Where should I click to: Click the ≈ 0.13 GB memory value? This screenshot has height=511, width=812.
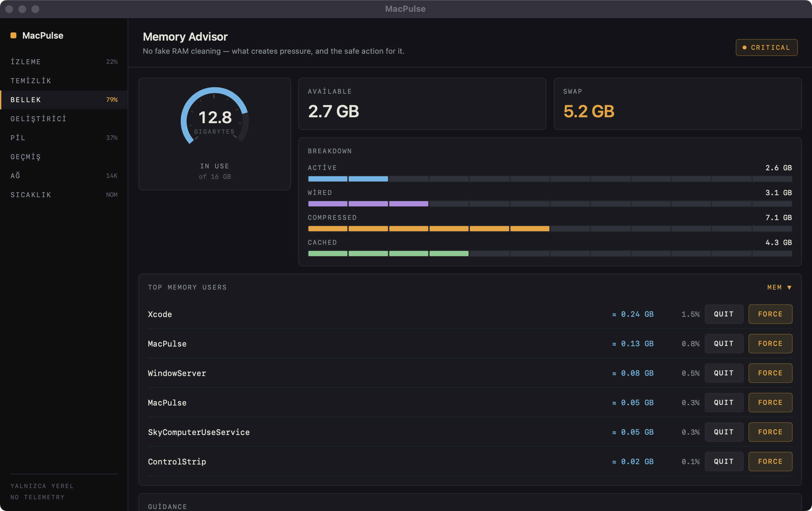pos(633,344)
